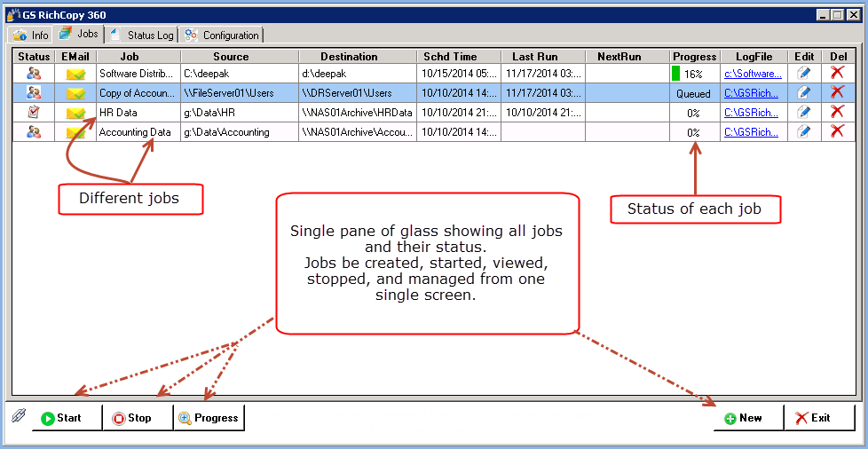868x449 pixels.
Task: Start the selected job
Action: [x=67, y=417]
